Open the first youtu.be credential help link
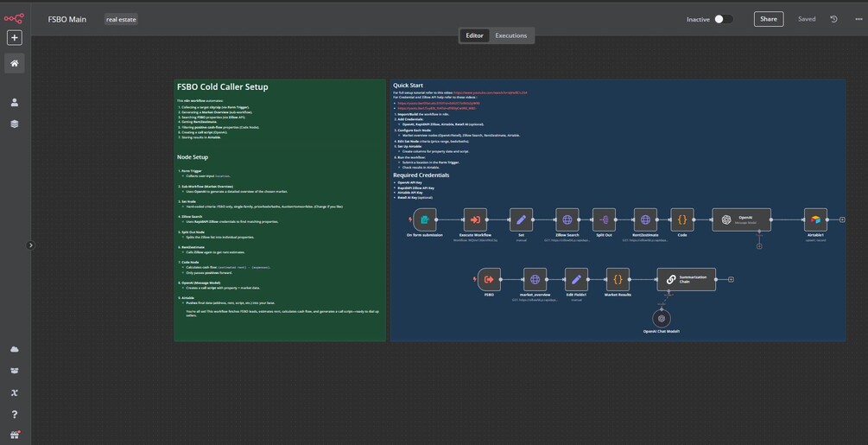The height and width of the screenshot is (445, 868). 439,104
